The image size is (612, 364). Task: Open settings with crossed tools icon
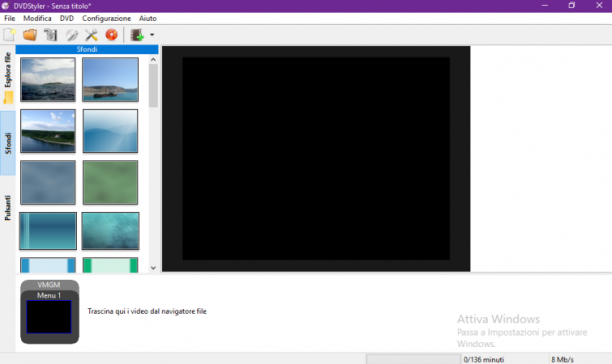coord(91,35)
